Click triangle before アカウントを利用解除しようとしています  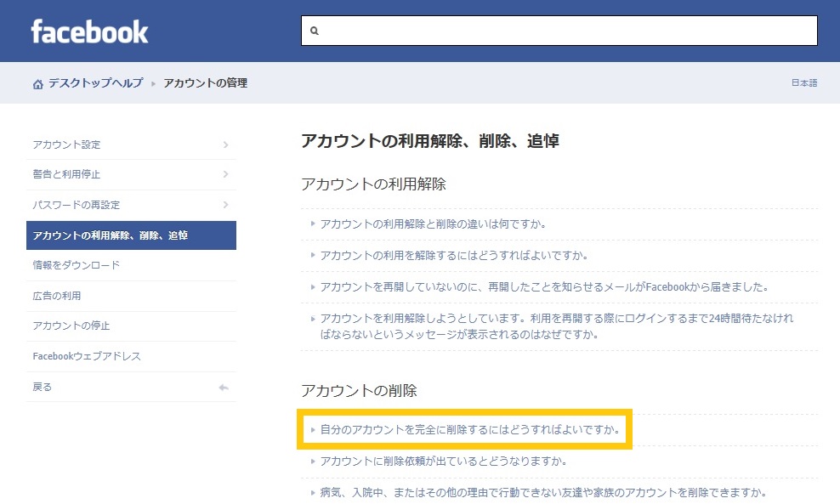tap(313, 319)
